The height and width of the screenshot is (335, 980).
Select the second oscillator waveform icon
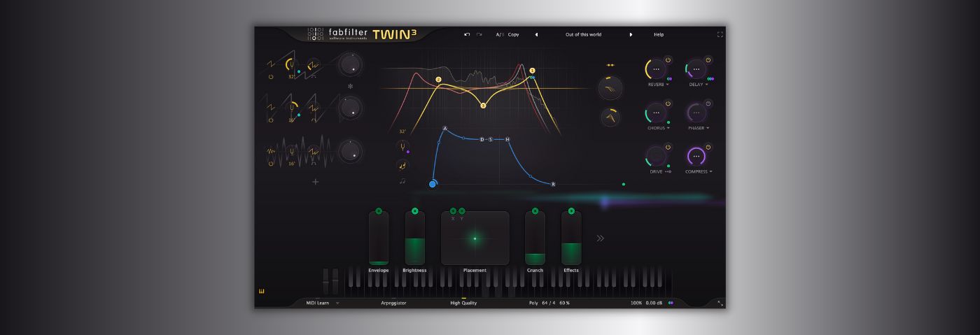pyautogui.click(x=272, y=108)
